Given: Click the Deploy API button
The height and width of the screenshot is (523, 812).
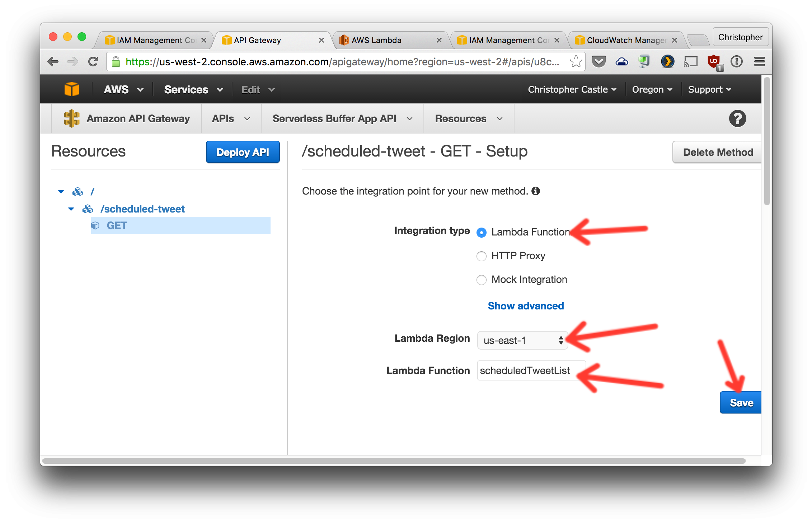Looking at the screenshot, I should pos(243,152).
